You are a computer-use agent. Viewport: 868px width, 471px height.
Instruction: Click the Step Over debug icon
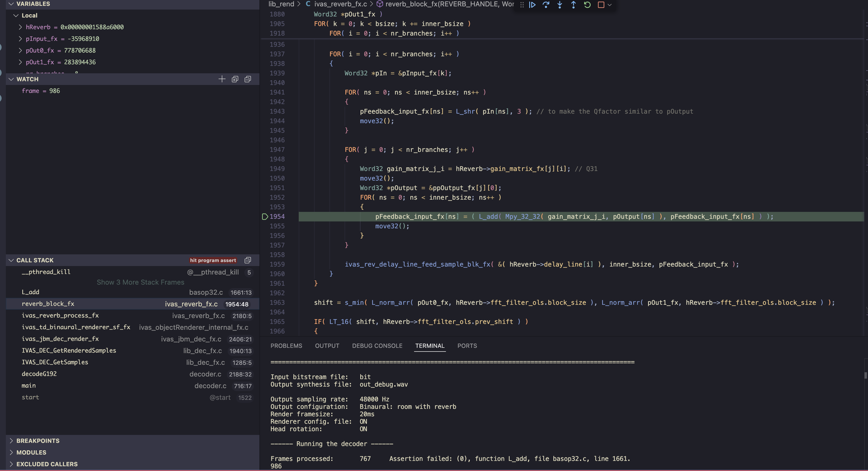(x=546, y=5)
